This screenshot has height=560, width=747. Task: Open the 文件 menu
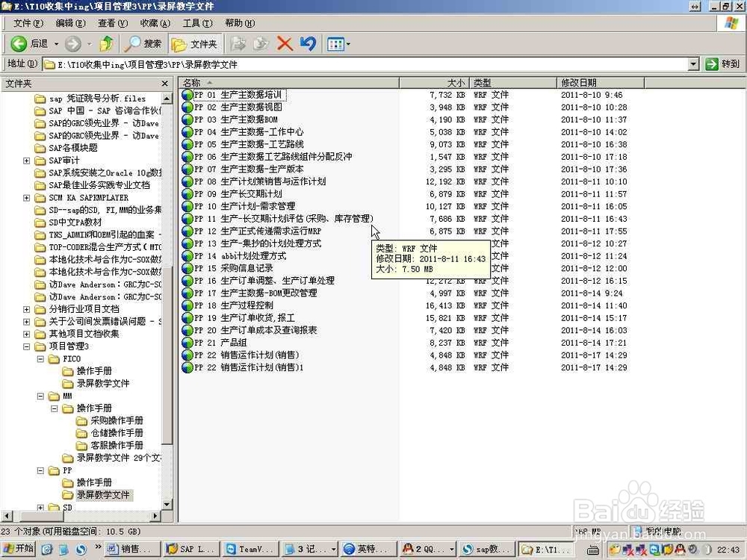tap(28, 23)
